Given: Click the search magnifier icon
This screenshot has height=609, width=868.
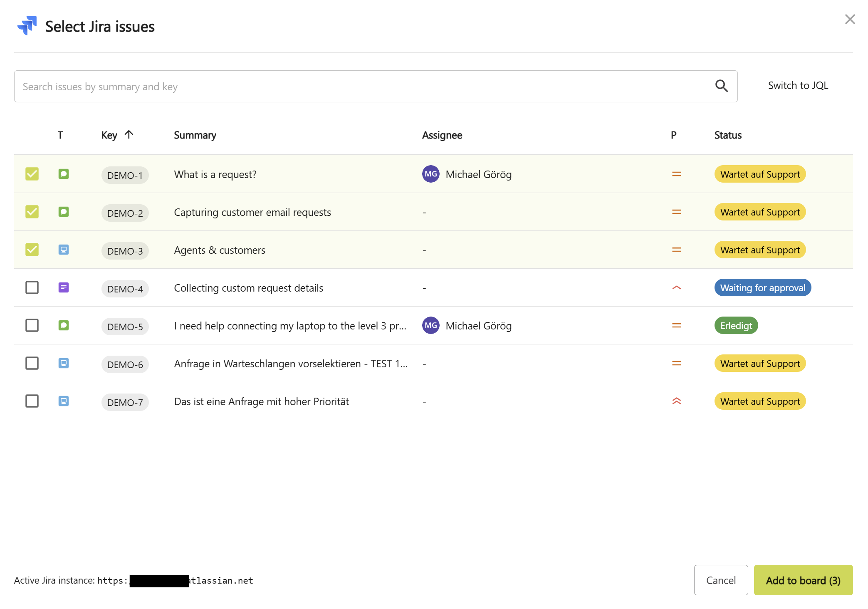Looking at the screenshot, I should [x=722, y=86].
